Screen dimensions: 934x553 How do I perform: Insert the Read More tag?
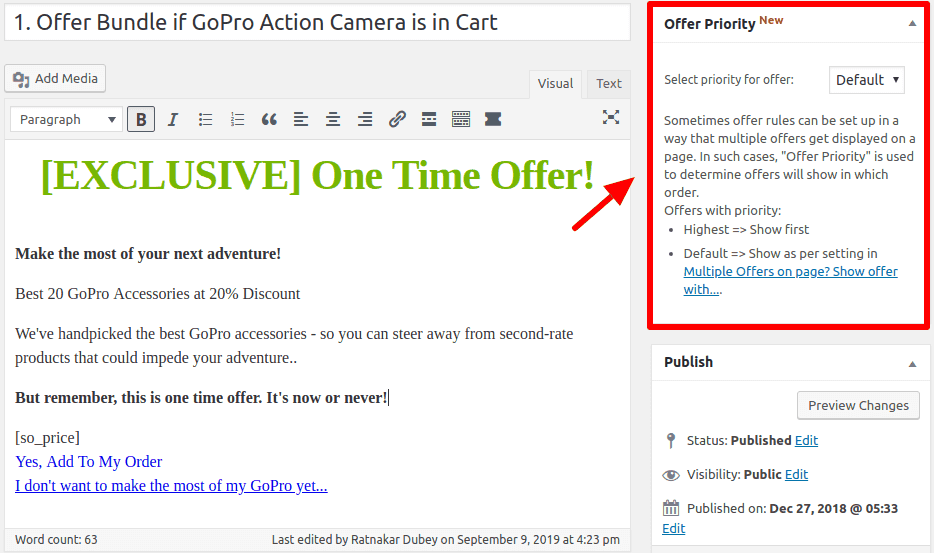429,119
